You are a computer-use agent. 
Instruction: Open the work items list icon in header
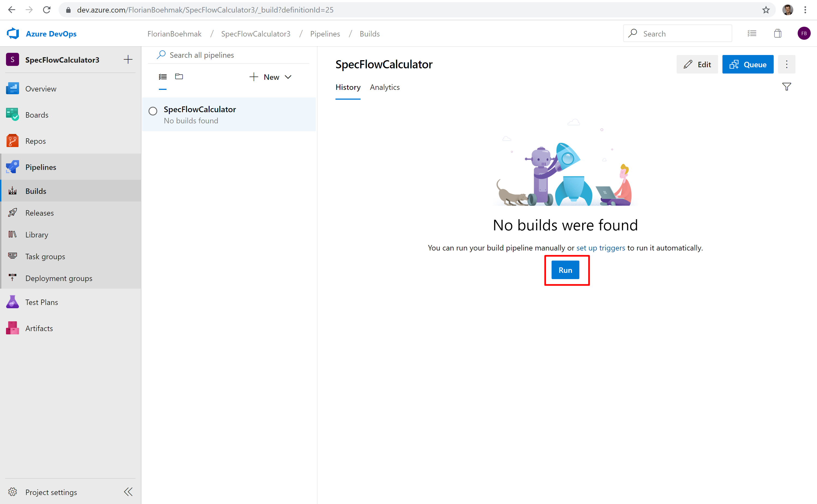click(x=752, y=34)
